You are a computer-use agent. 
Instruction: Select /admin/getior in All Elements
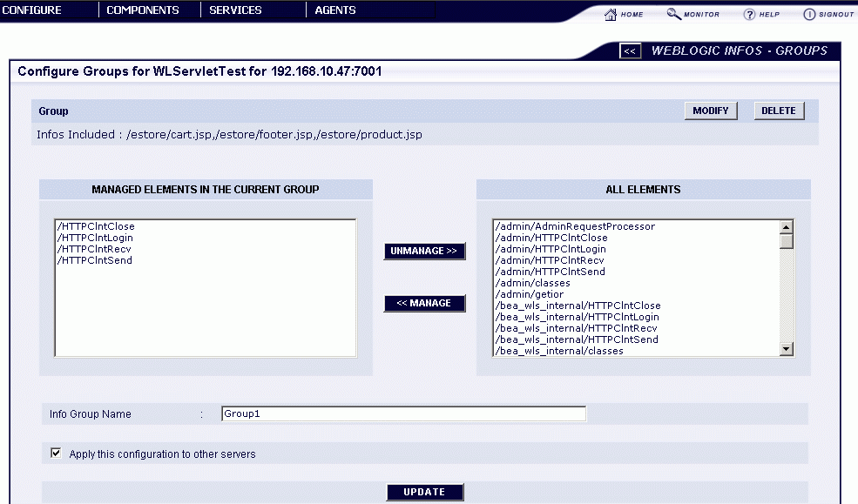(x=529, y=294)
